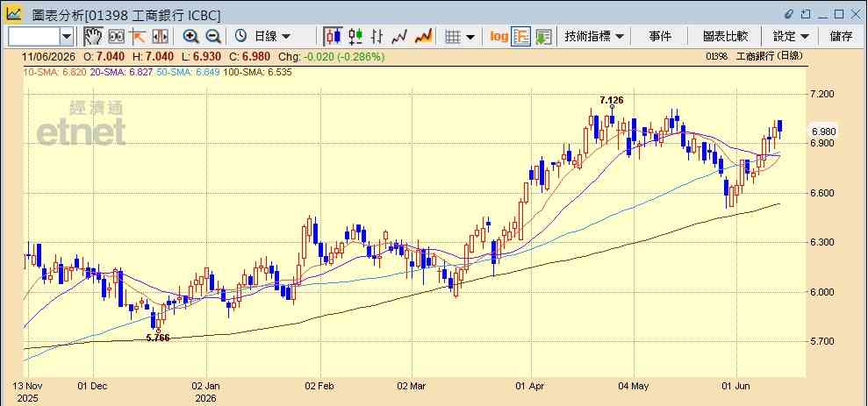Image resolution: width=868 pixels, height=406 pixels.
Task: Select the OHLC bar chart type icon
Action: [377, 37]
